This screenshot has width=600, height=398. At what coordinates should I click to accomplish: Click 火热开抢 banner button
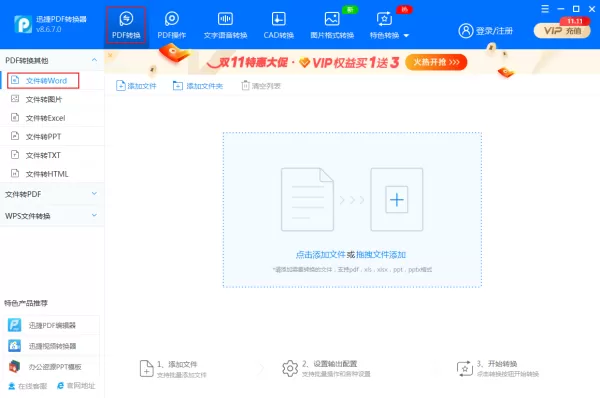click(436, 62)
